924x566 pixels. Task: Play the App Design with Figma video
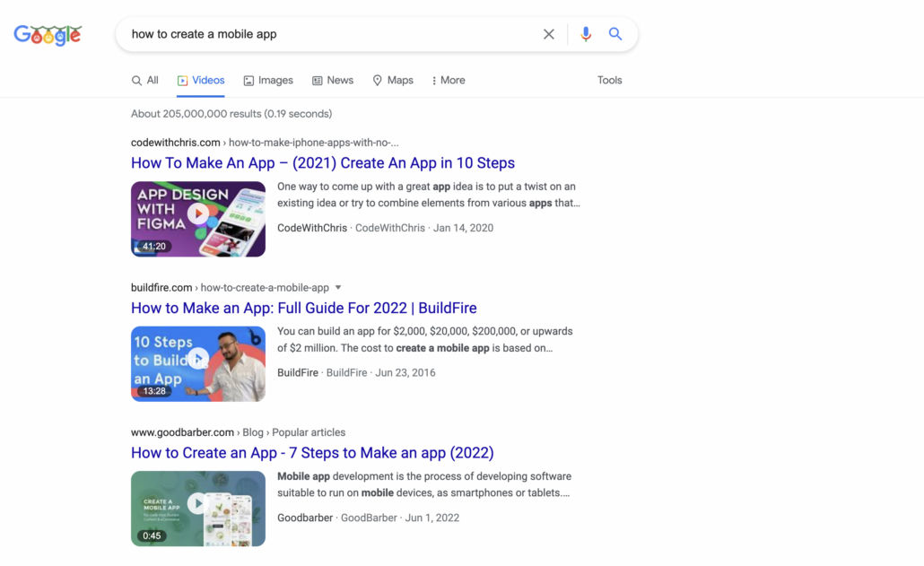197,215
